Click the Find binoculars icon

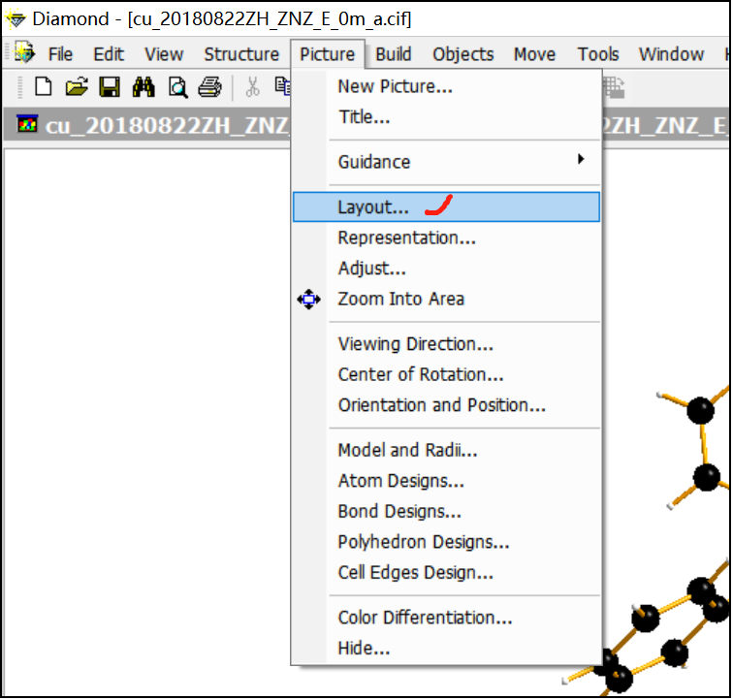[x=143, y=88]
